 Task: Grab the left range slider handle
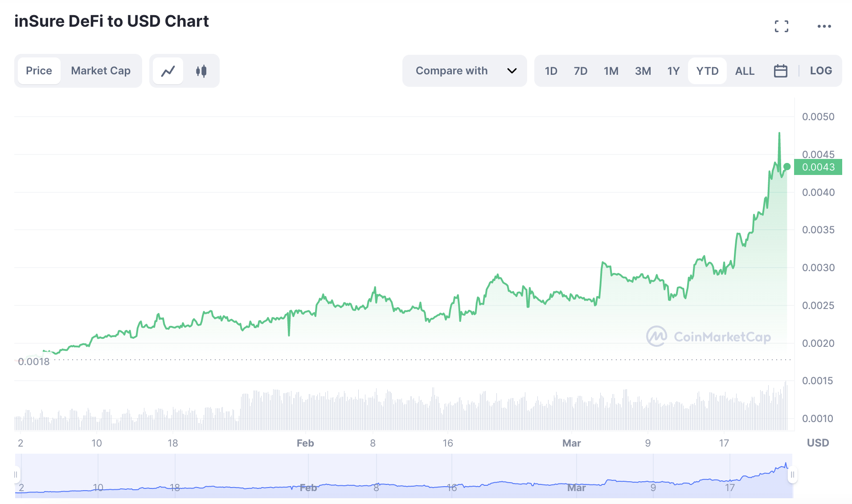coord(16,475)
